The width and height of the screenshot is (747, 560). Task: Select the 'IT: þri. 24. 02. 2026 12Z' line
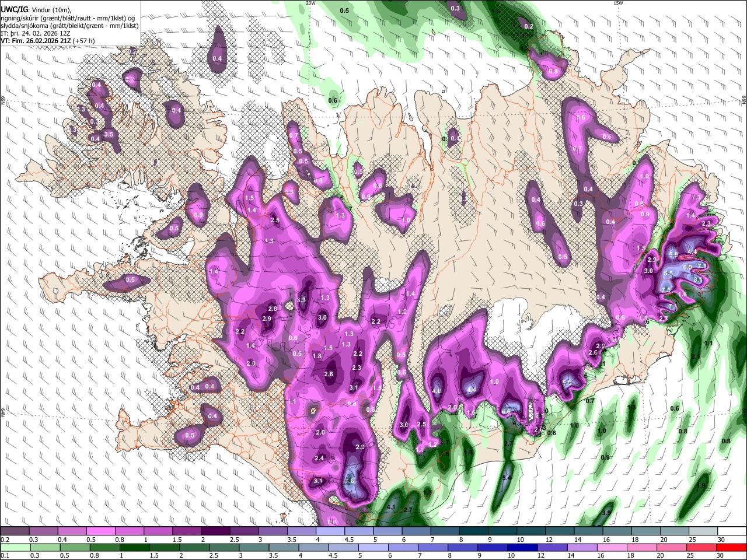pyautogui.click(x=34, y=34)
